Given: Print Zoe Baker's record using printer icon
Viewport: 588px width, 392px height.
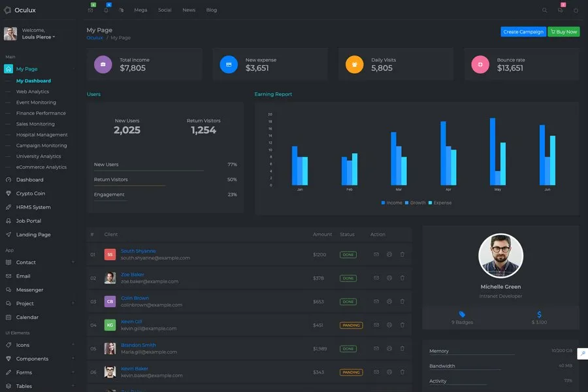Looking at the screenshot, I should pos(389,278).
